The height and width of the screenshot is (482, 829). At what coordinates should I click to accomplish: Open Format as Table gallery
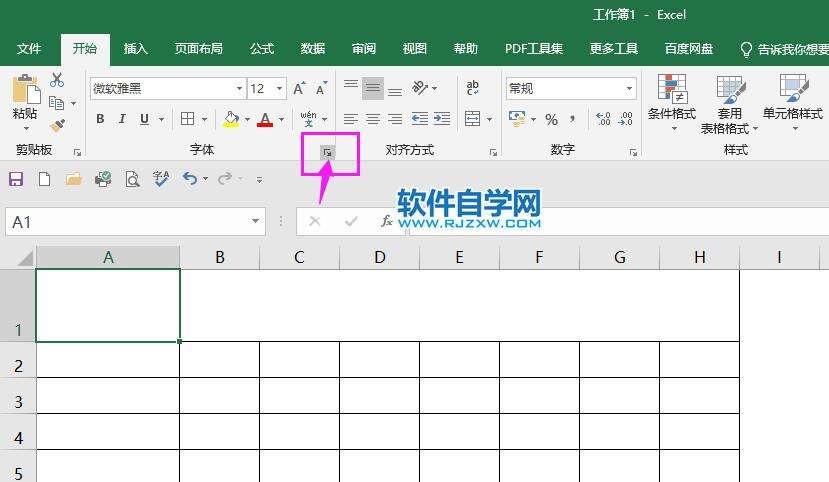click(x=729, y=104)
